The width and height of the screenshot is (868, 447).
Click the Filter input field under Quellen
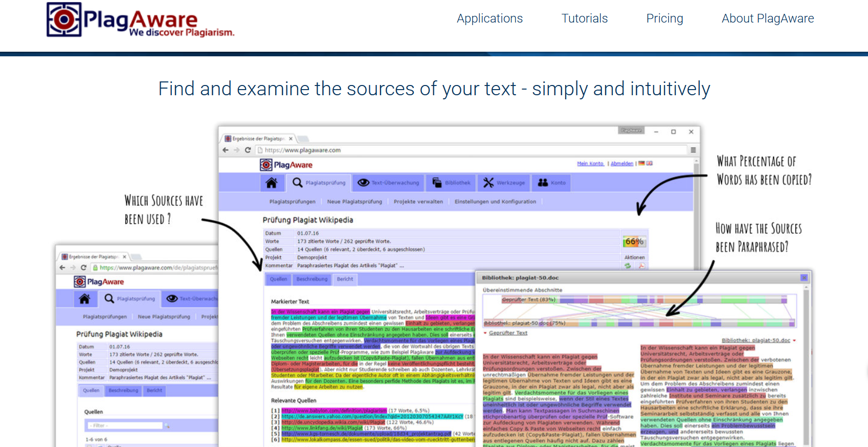tap(125, 425)
